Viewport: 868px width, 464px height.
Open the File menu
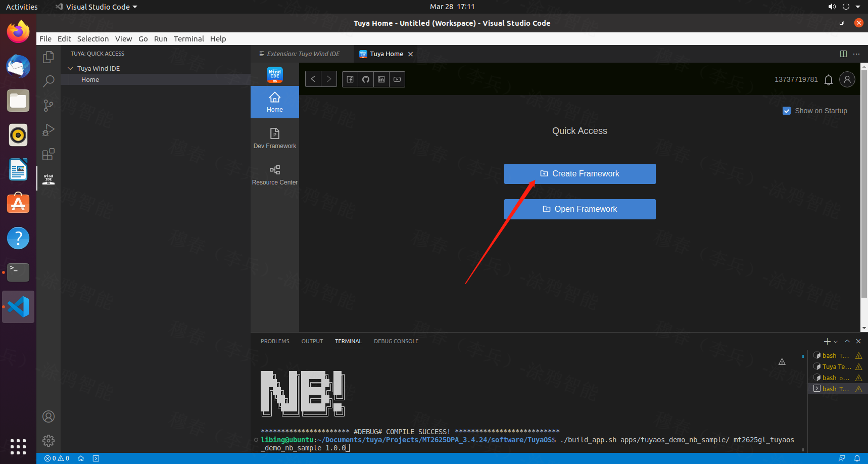click(45, 39)
